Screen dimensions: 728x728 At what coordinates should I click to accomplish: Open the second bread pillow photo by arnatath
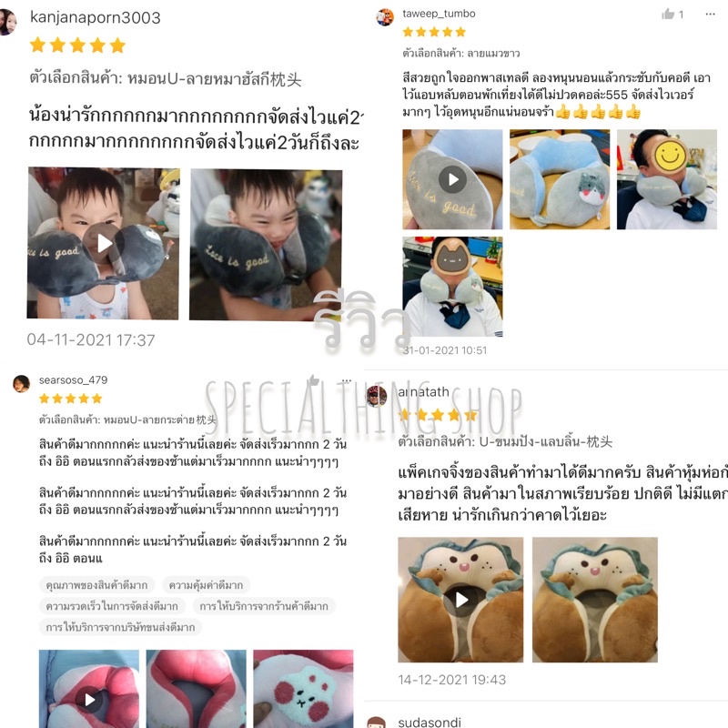point(595,600)
